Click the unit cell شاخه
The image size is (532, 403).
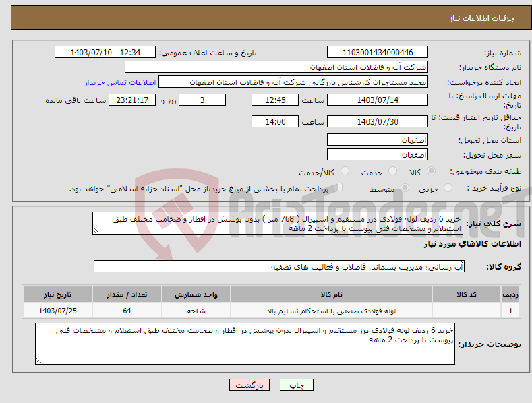click(196, 311)
